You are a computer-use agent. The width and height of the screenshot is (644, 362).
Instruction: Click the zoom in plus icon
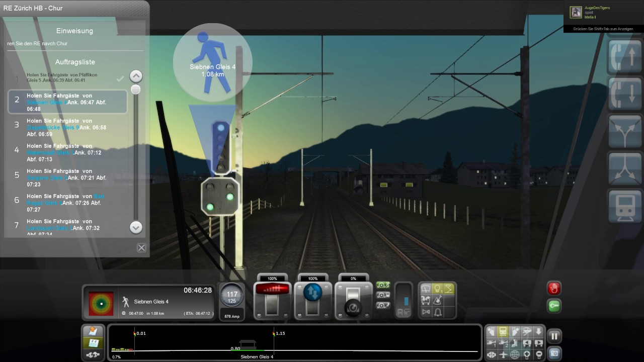[x=526, y=354]
